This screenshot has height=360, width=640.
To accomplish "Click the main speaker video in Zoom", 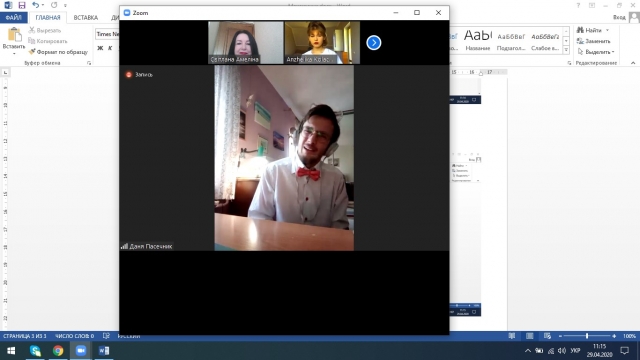I will click(284, 158).
